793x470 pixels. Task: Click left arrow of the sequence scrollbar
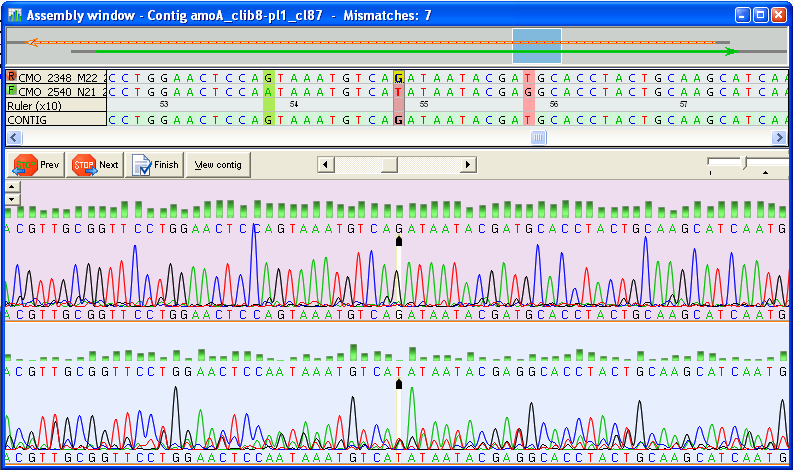click(14, 137)
